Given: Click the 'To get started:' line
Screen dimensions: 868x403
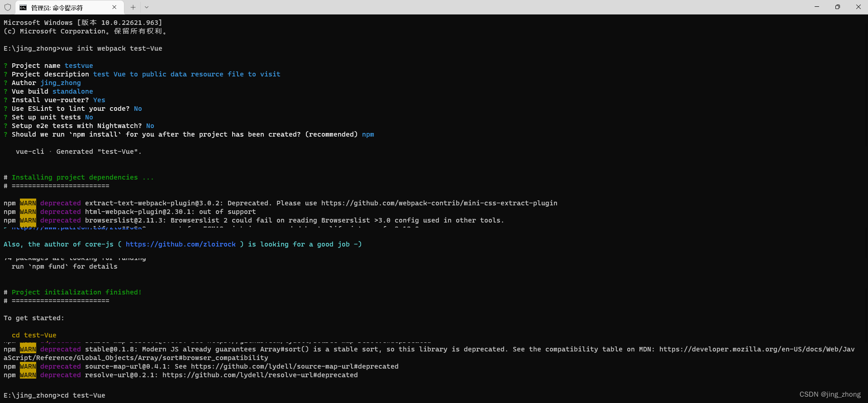Looking at the screenshot, I should pyautogui.click(x=34, y=318).
